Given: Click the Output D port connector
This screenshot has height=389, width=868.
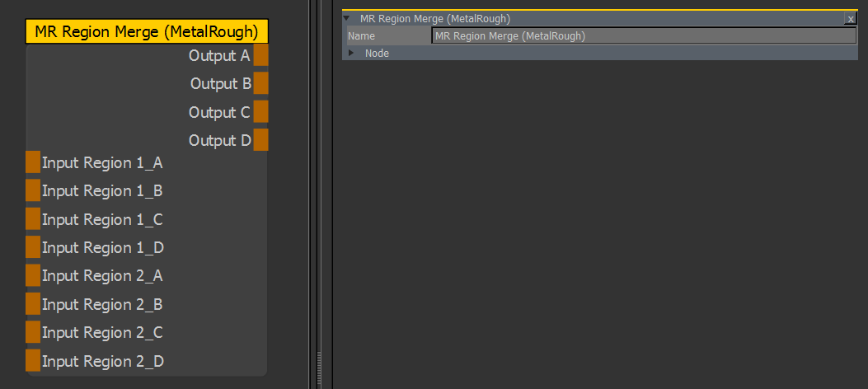Looking at the screenshot, I should click(x=260, y=139).
